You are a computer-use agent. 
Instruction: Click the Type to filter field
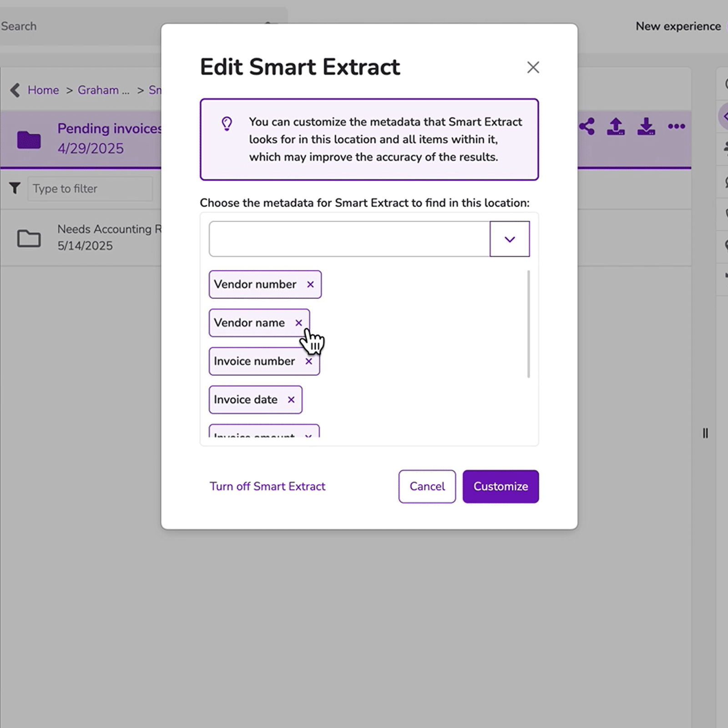click(90, 188)
